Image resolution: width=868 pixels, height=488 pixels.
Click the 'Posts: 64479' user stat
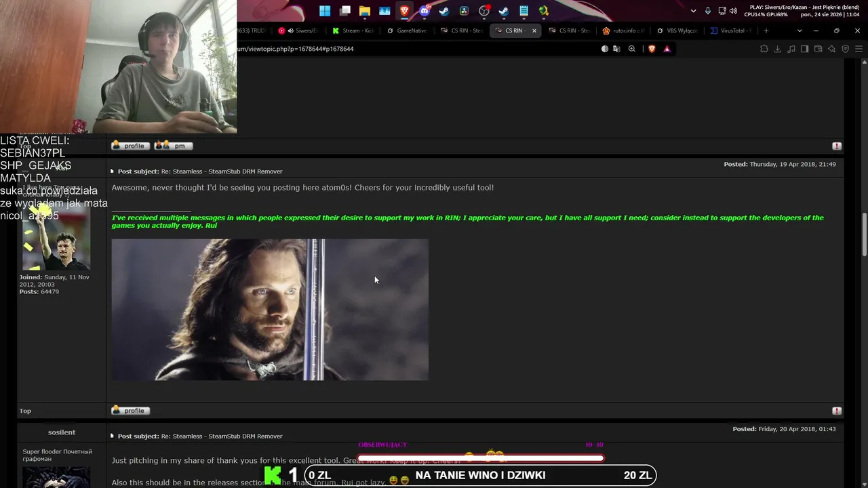click(x=39, y=291)
